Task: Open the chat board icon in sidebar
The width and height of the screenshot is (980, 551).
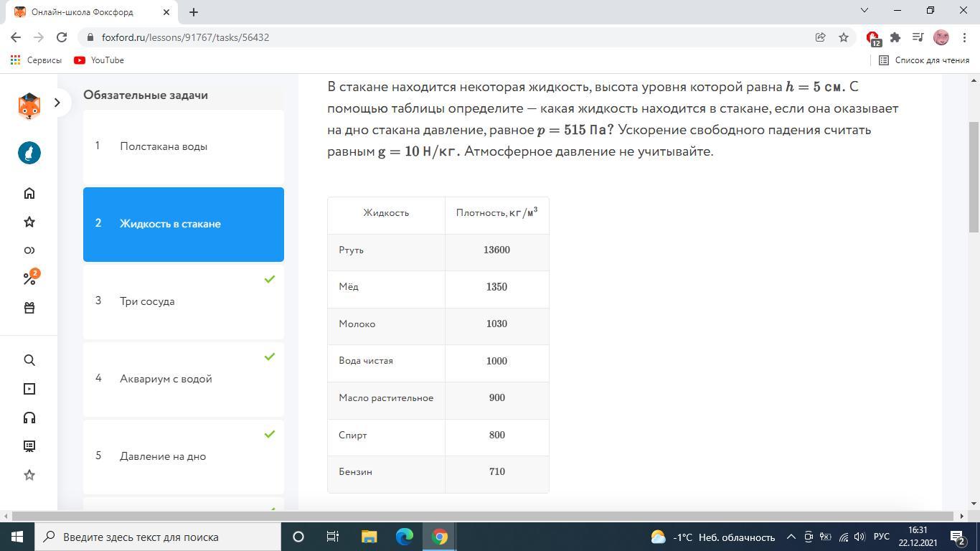Action: point(29,446)
